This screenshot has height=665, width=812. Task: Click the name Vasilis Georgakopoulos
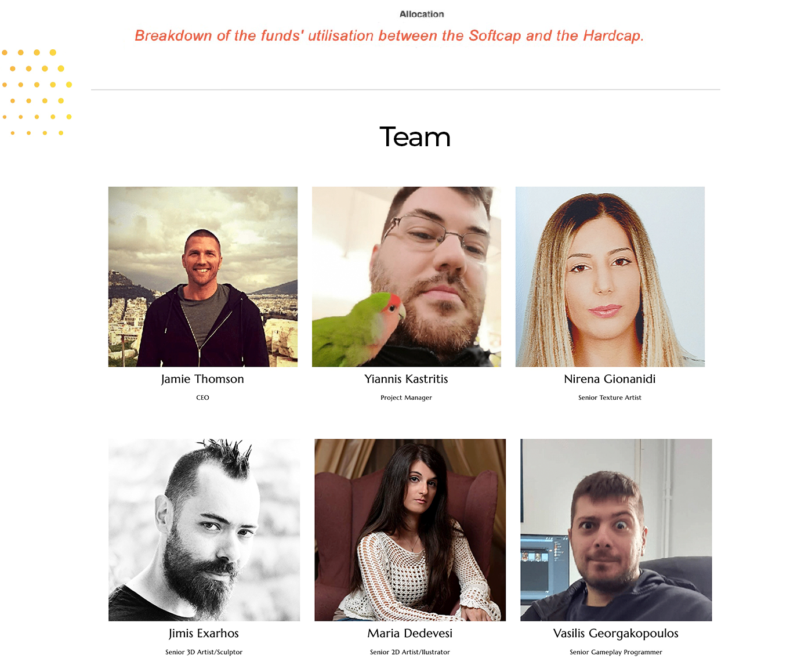pyautogui.click(x=616, y=634)
